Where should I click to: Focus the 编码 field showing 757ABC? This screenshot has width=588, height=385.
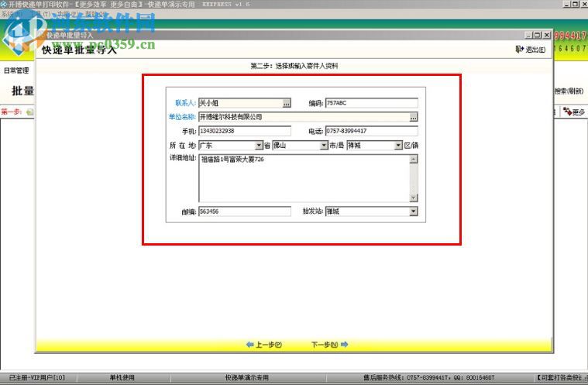372,103
